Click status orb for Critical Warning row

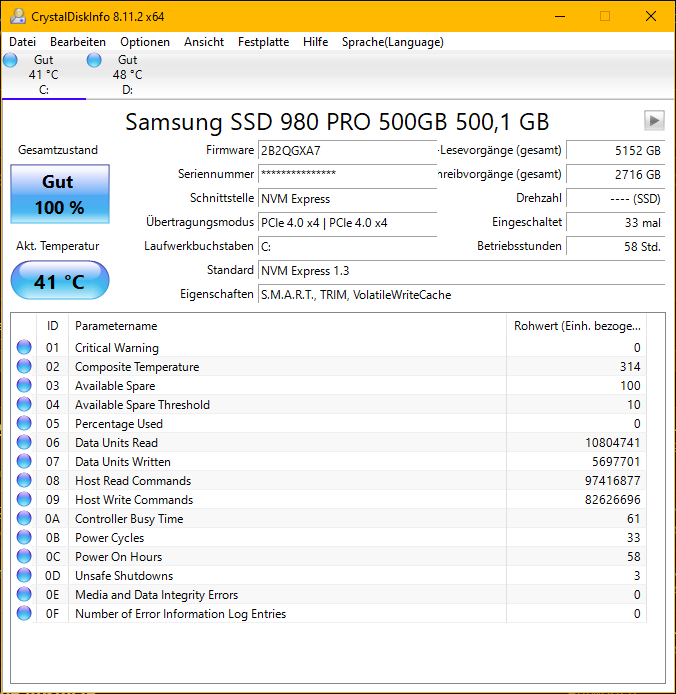[x=24, y=347]
